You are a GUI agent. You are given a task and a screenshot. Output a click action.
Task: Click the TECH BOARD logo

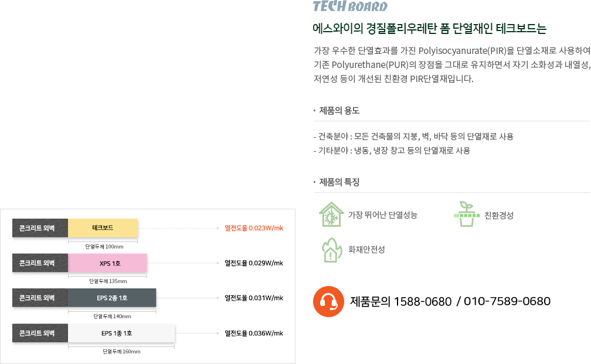click(x=350, y=6)
